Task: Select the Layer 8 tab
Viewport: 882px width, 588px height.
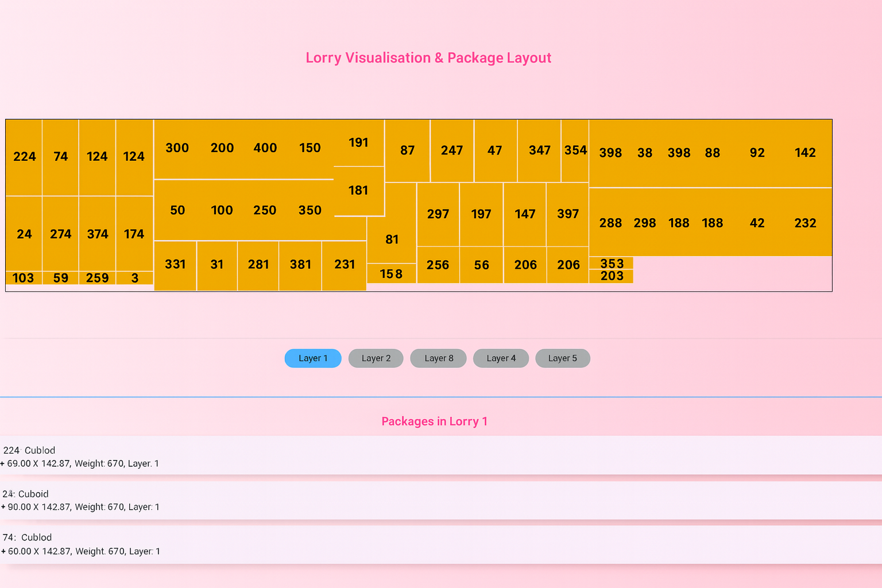Action: [439, 358]
